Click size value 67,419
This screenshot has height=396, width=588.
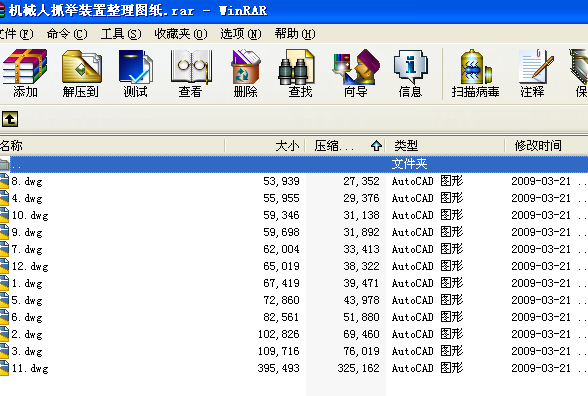click(281, 283)
